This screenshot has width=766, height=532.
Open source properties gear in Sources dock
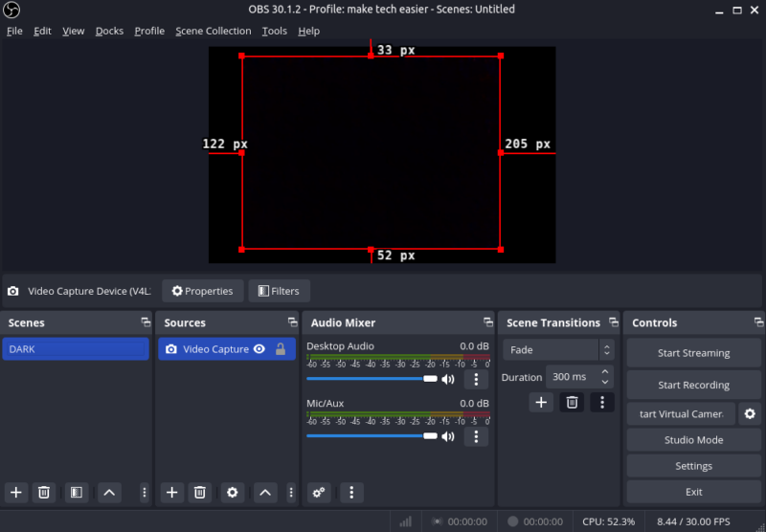pos(233,493)
